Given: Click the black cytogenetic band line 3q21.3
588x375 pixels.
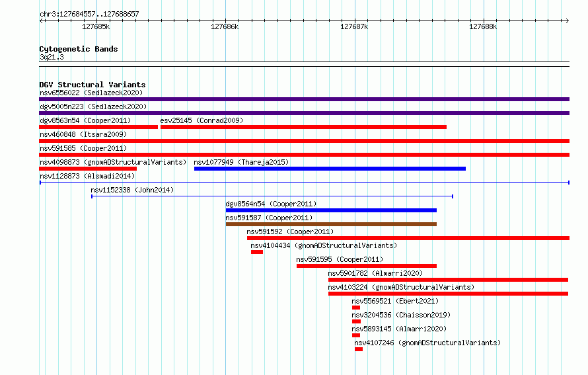Looking at the screenshot, I should 304,64.
